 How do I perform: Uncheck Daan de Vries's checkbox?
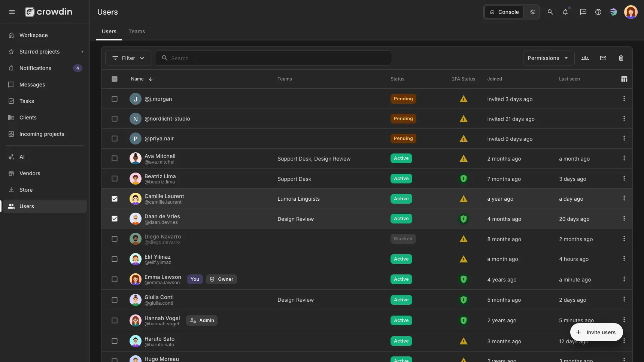(115, 219)
